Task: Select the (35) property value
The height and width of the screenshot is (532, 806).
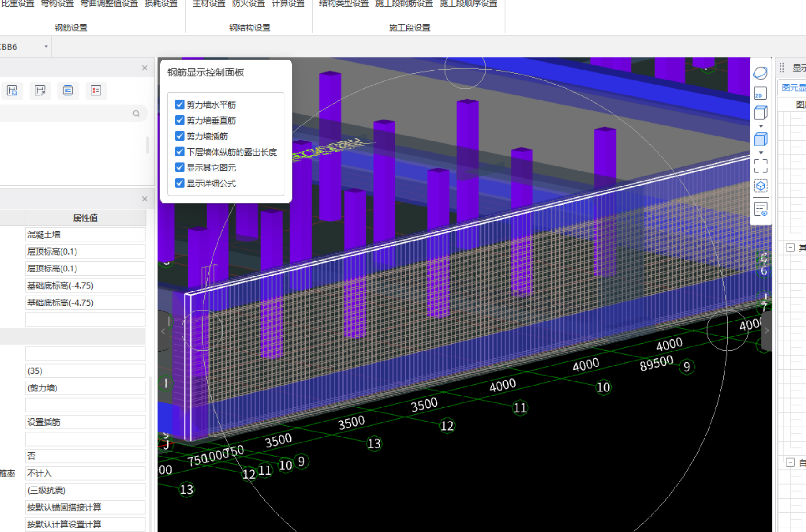Action: click(x=85, y=371)
